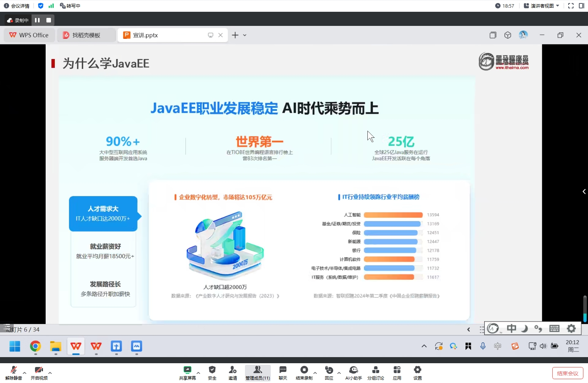Click the 结束会议 end meeting button

(x=567, y=373)
